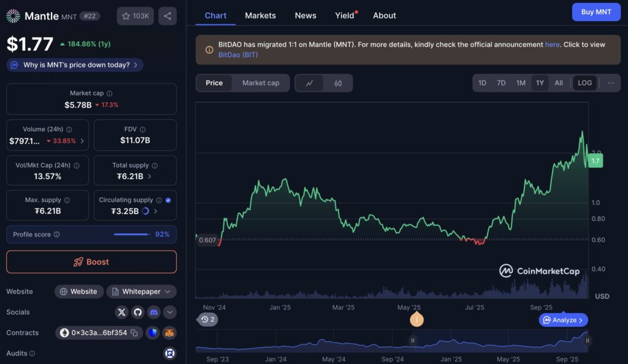Expand the Total supply details chevron

coord(150,176)
